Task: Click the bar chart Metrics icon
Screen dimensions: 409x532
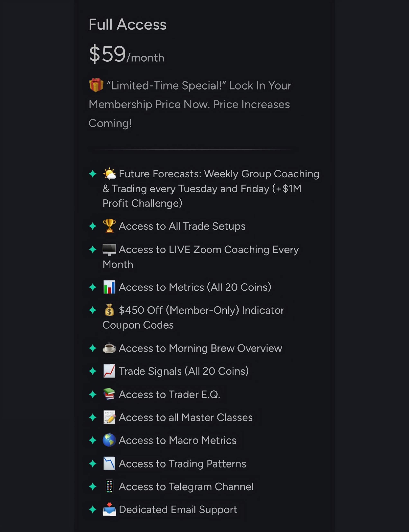Action: tap(109, 287)
